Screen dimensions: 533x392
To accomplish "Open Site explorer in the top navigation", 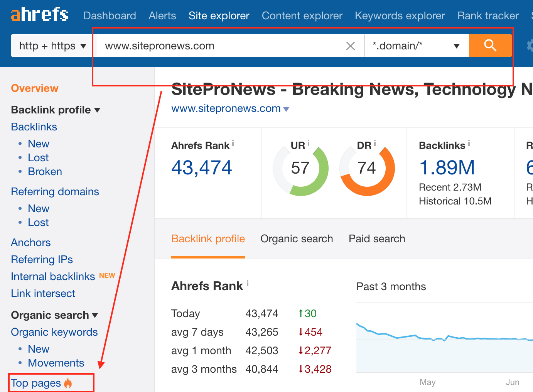I will point(219,15).
